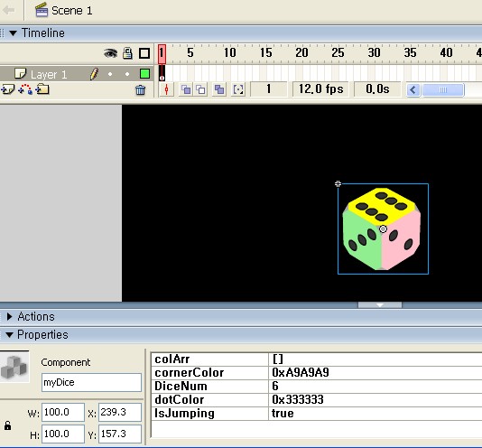482x448 pixels.
Task: Click Edit Multiple Frames icon
Action: pyautogui.click(x=219, y=89)
